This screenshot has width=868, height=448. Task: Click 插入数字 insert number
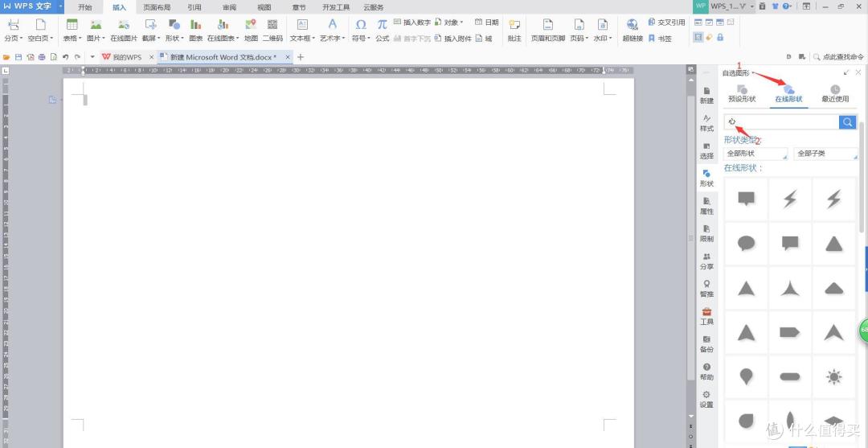click(x=411, y=23)
